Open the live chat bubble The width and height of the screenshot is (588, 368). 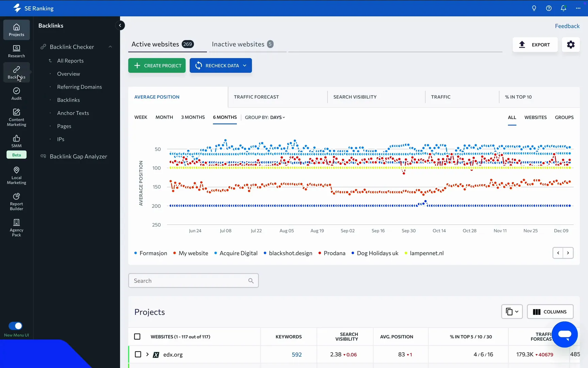point(565,334)
